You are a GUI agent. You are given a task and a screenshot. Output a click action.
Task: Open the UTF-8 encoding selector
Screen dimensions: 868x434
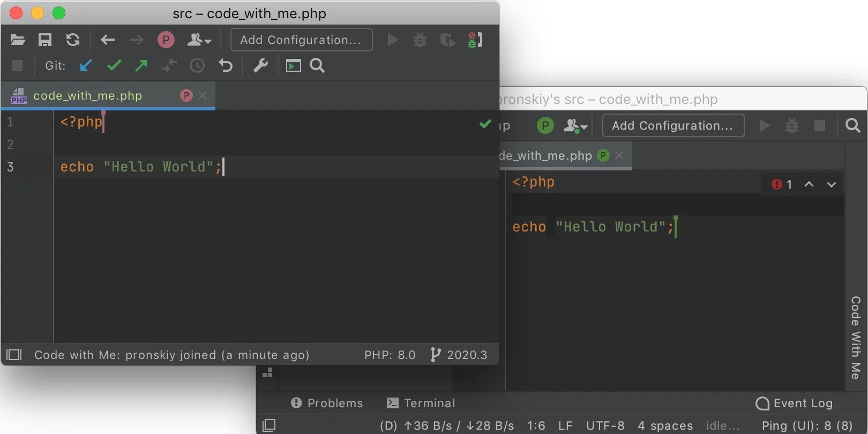605,425
